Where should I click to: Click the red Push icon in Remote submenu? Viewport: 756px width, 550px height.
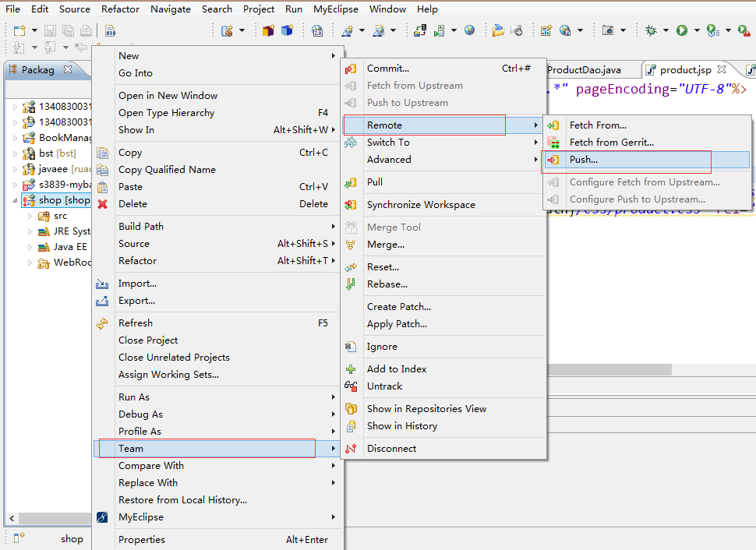click(x=553, y=160)
